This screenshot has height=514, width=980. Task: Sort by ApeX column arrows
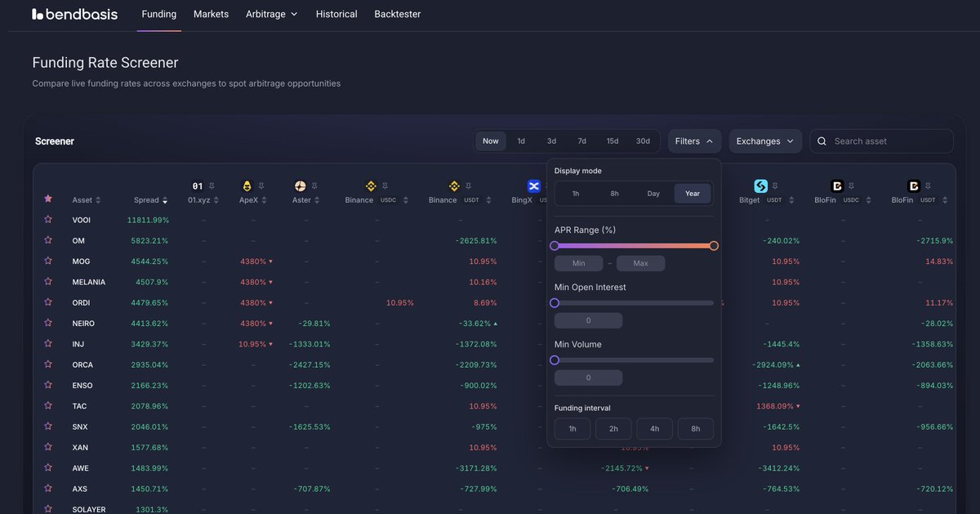265,200
